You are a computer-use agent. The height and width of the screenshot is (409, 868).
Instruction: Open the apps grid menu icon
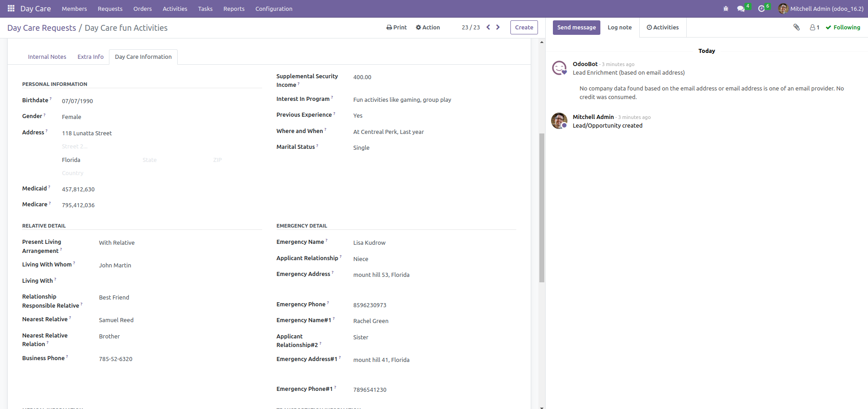tap(11, 9)
